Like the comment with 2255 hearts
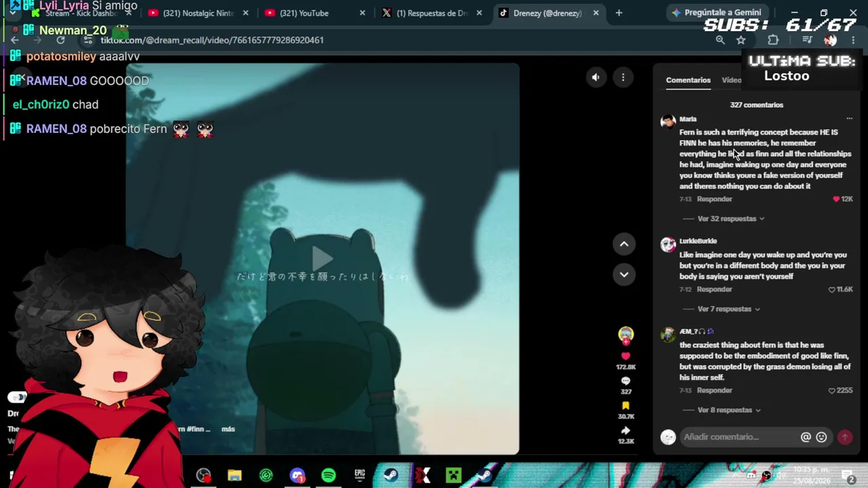868x488 pixels. pos(831,390)
